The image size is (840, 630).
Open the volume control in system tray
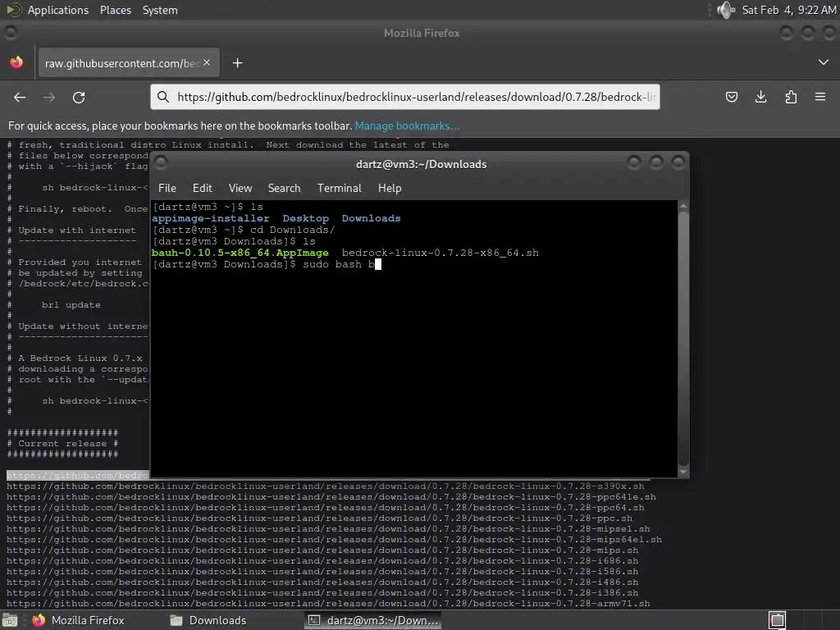[726, 10]
